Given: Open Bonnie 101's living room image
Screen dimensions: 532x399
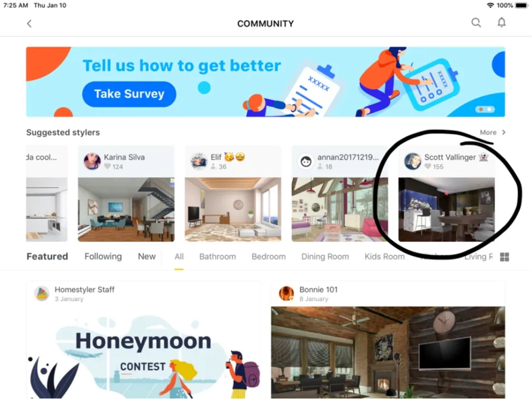Looking at the screenshot, I should click(388, 352).
